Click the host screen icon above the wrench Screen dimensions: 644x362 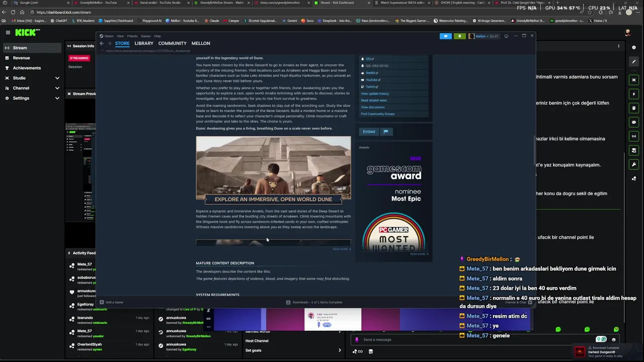tap(634, 150)
